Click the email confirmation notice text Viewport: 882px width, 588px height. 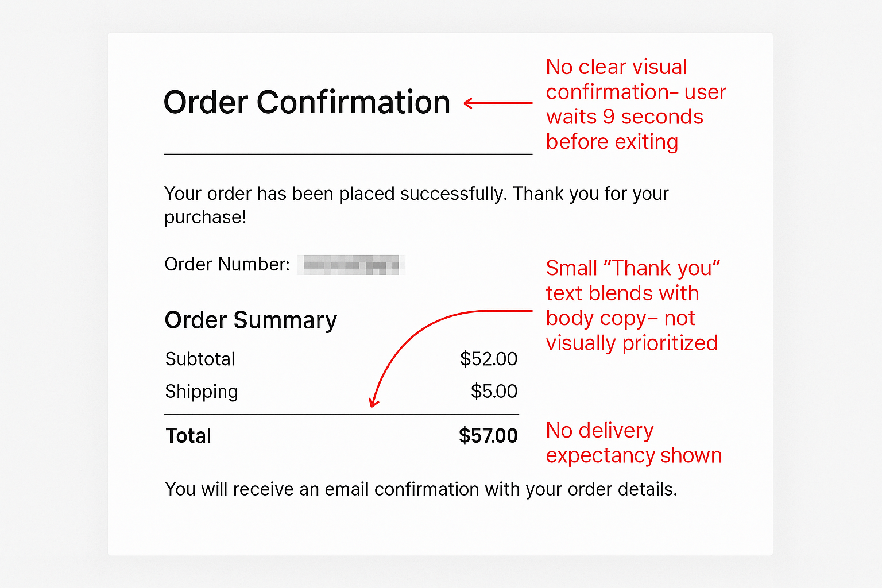click(x=421, y=489)
